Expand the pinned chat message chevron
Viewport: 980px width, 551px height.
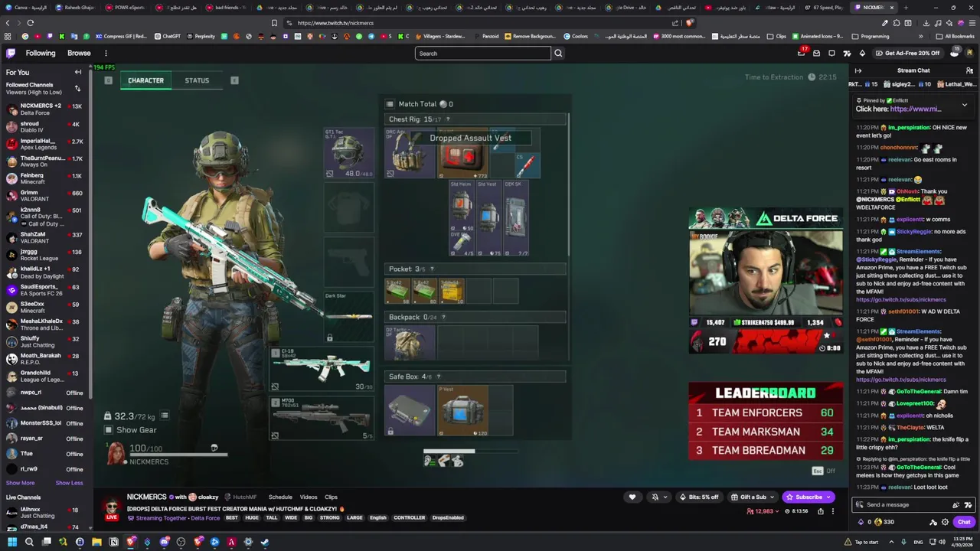click(964, 105)
